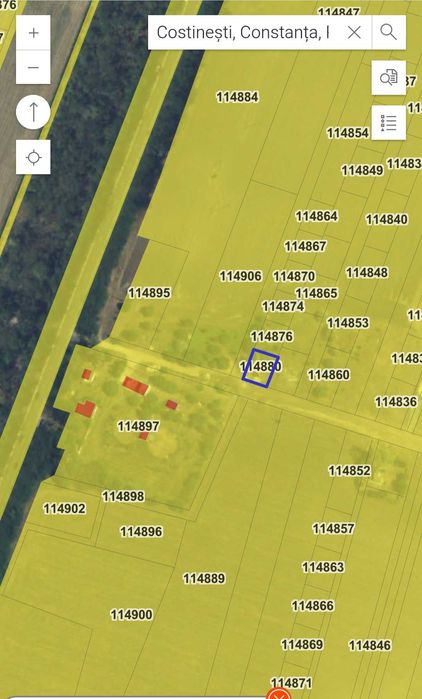422x699 pixels.
Task: Locate my position with crosshair button
Action: 33,157
